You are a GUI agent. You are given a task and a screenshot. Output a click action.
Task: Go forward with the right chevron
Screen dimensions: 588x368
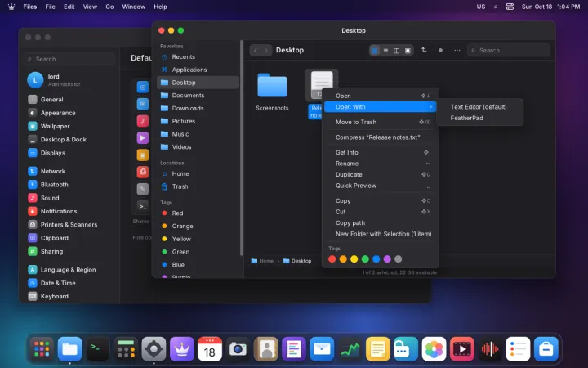tap(266, 51)
